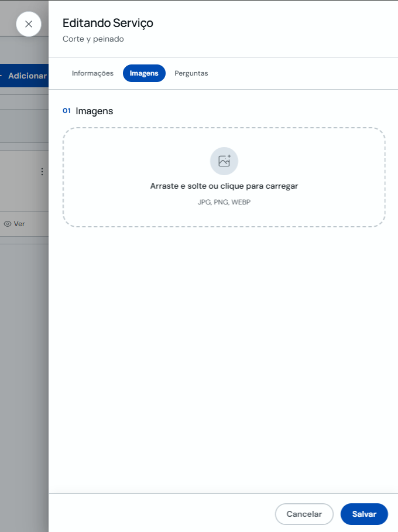
Task: Click the Adicionar button behind the panel
Action: pyautogui.click(x=24, y=76)
